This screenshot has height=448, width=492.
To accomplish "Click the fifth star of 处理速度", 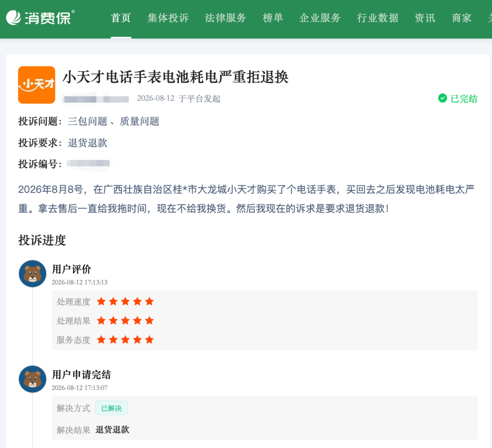I will point(149,301).
